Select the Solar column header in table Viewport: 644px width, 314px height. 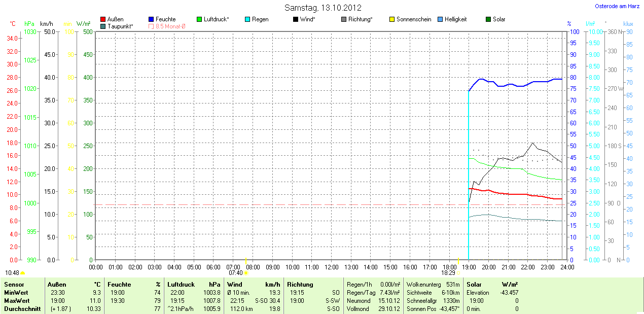tap(474, 285)
